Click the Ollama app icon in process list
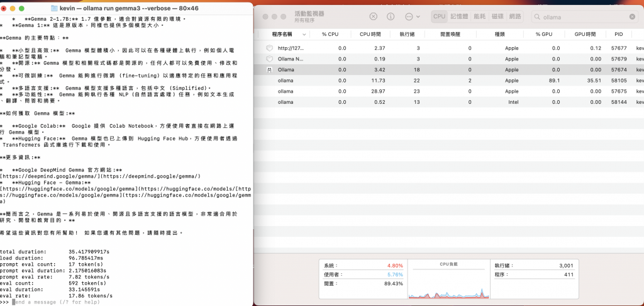 click(x=269, y=70)
